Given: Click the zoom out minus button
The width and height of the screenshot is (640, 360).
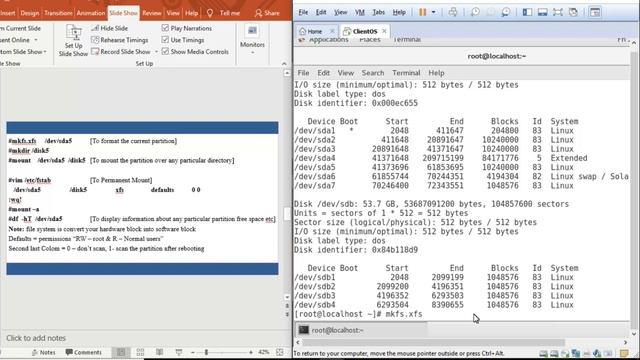Looking at the screenshot, I should click(193, 352).
